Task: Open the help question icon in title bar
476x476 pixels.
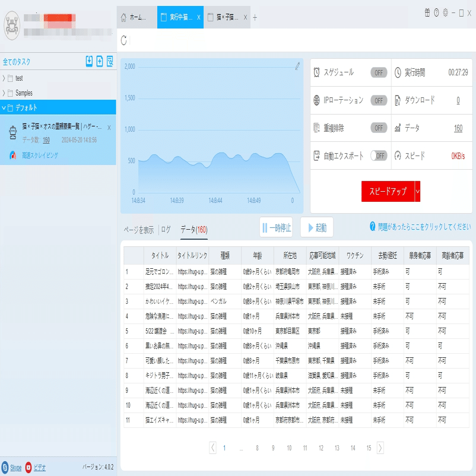Action: [x=436, y=12]
